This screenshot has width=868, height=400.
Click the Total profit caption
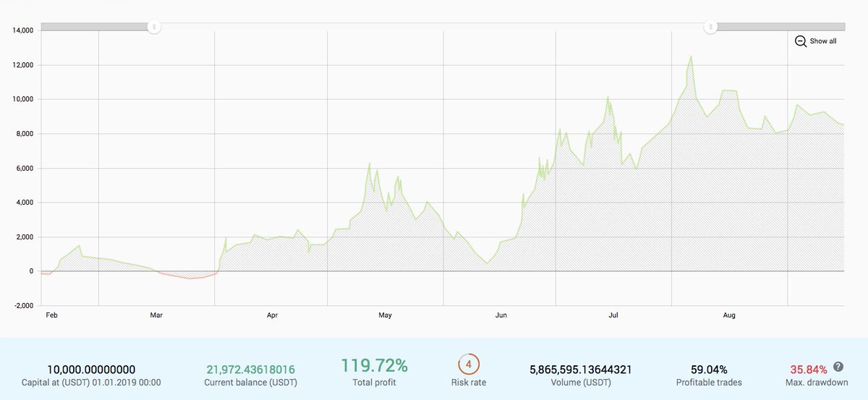coord(374,382)
